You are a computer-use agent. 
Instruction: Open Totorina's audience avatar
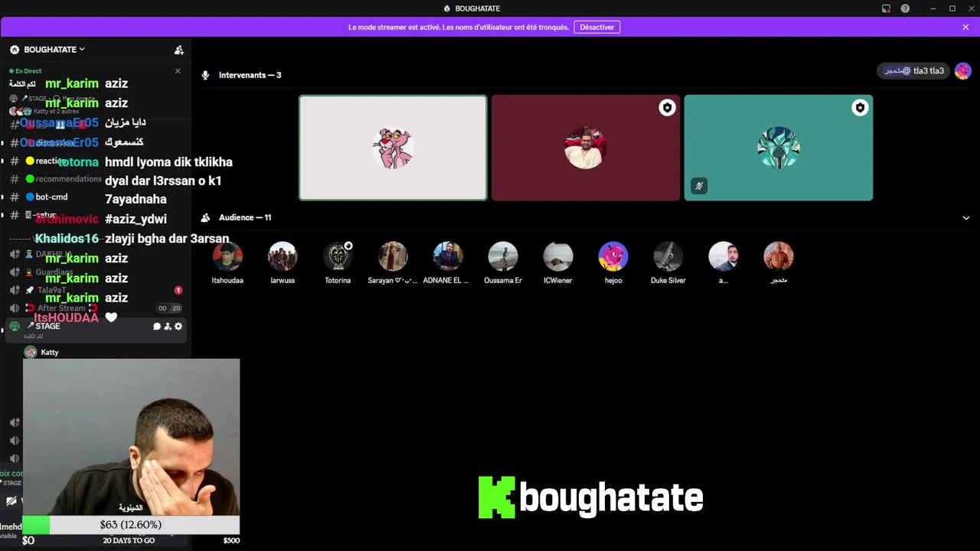(338, 257)
